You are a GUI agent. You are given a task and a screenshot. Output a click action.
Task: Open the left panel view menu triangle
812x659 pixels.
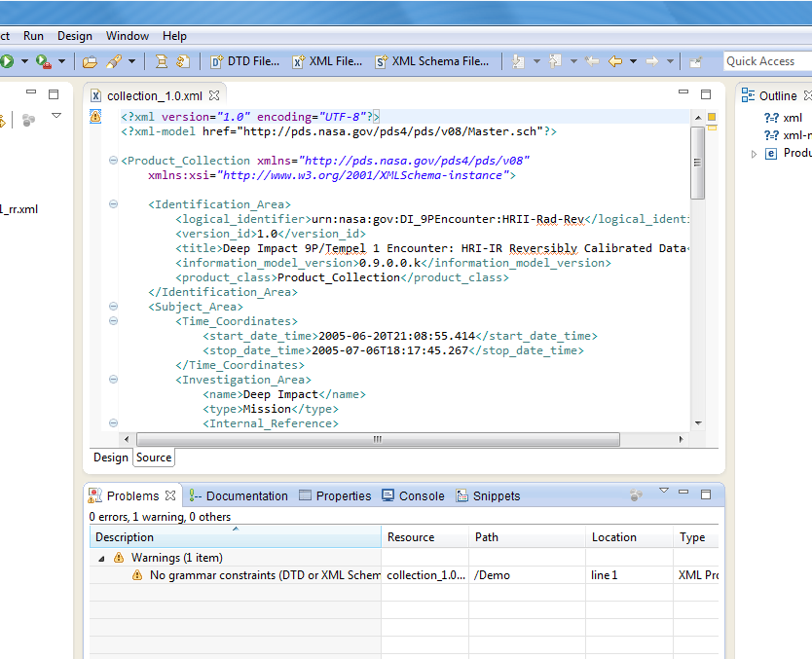point(56,116)
